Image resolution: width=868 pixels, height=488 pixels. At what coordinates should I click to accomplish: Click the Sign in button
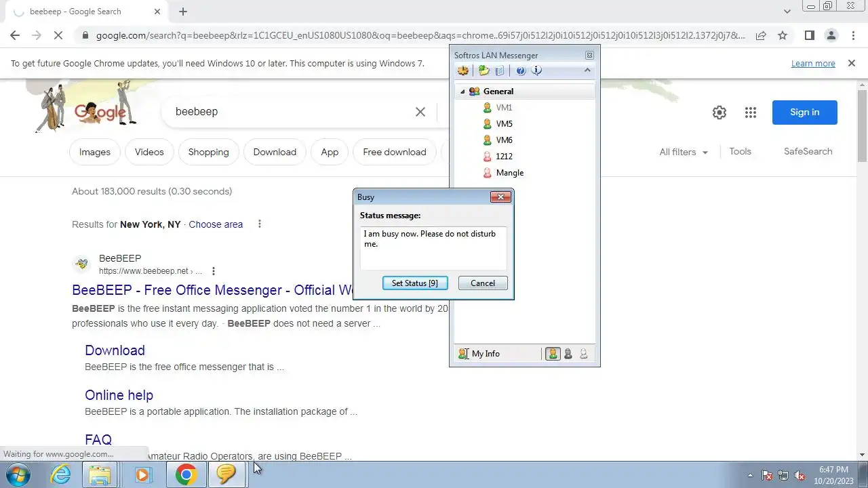[x=805, y=112]
